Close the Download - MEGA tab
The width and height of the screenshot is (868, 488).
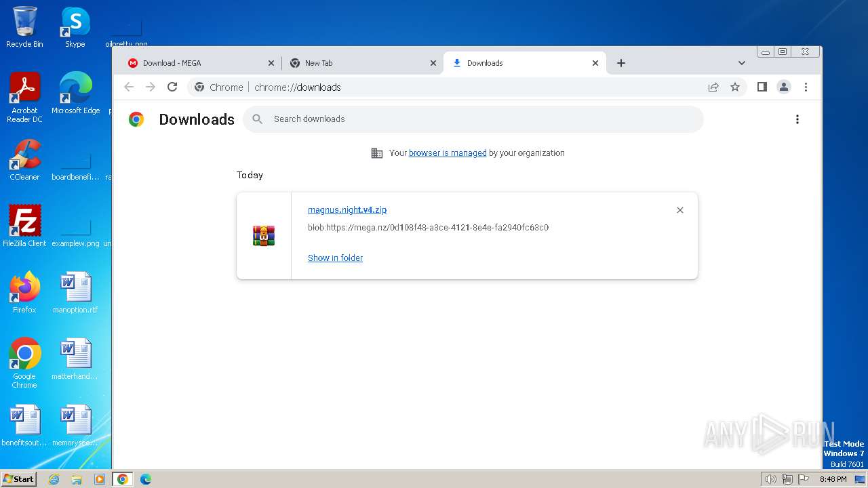pos(271,63)
